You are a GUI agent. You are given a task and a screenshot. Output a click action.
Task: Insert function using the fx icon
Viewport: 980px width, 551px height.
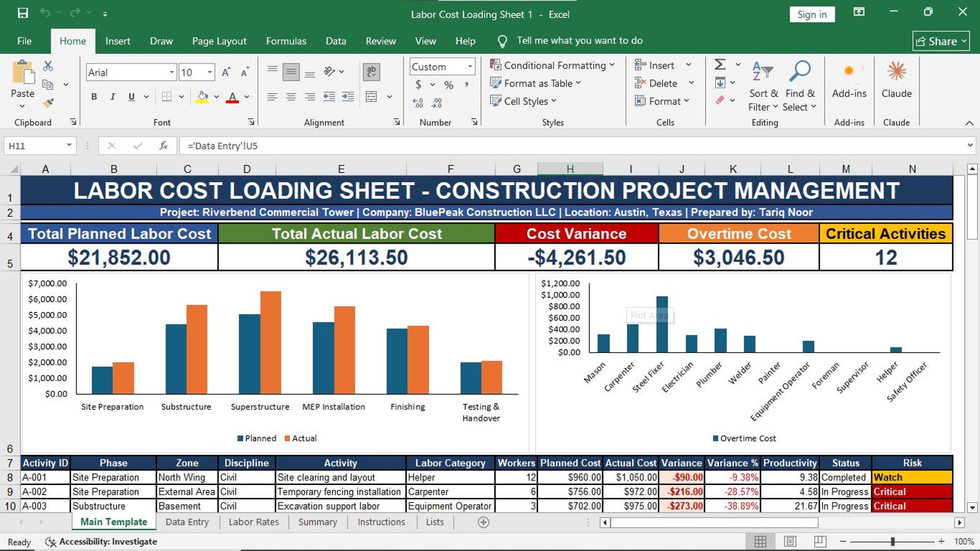pyautogui.click(x=164, y=146)
